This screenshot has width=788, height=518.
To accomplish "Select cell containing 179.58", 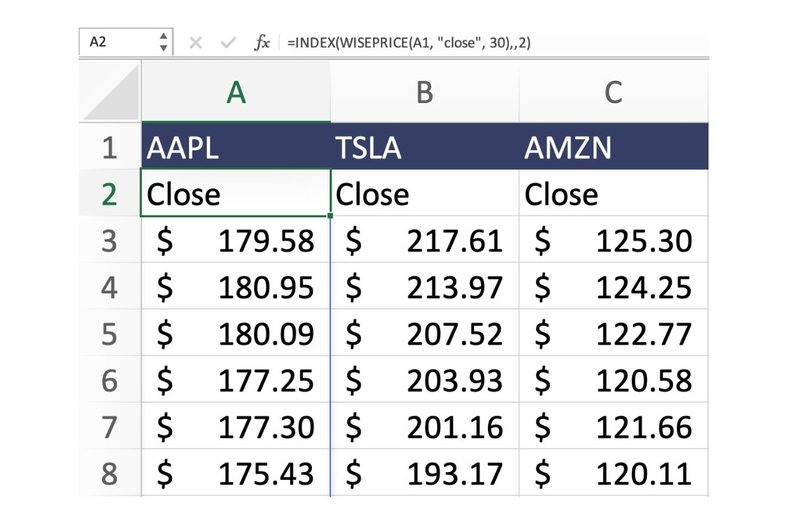I will click(x=235, y=242).
